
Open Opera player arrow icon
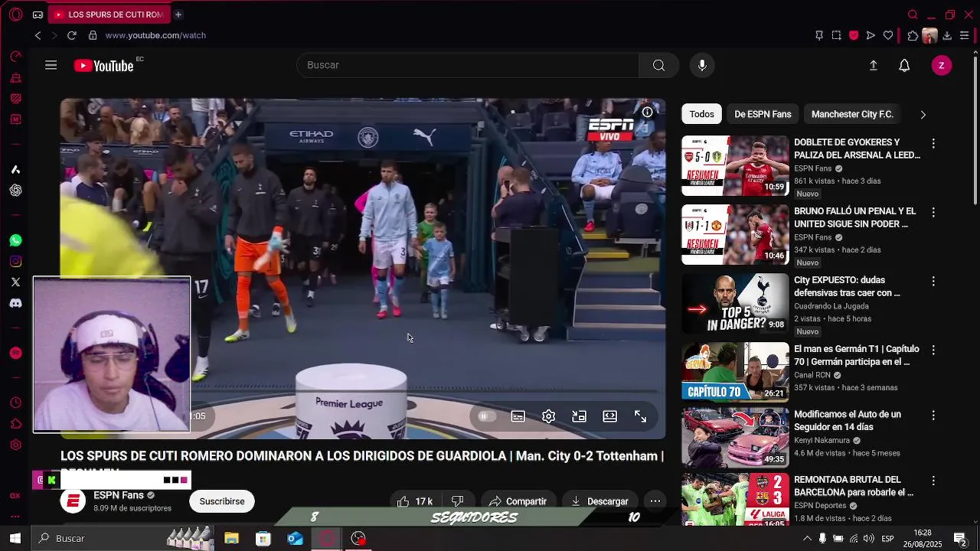pyautogui.click(x=871, y=35)
